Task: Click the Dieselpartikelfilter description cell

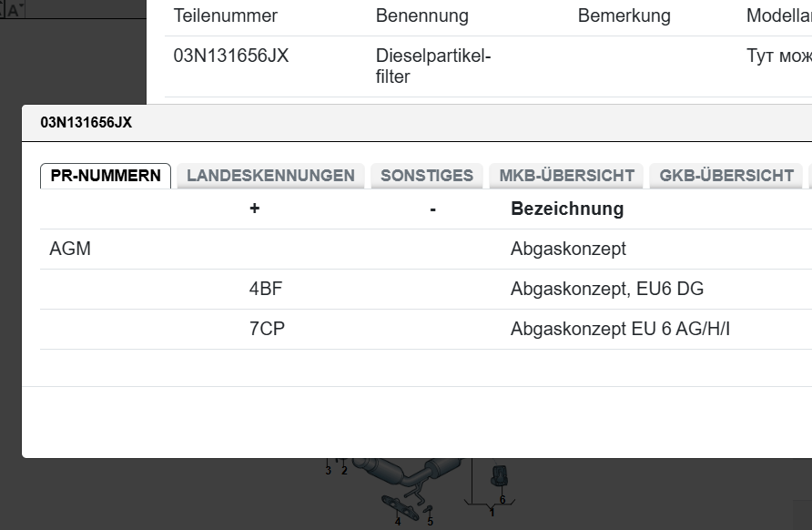Action: [x=433, y=66]
